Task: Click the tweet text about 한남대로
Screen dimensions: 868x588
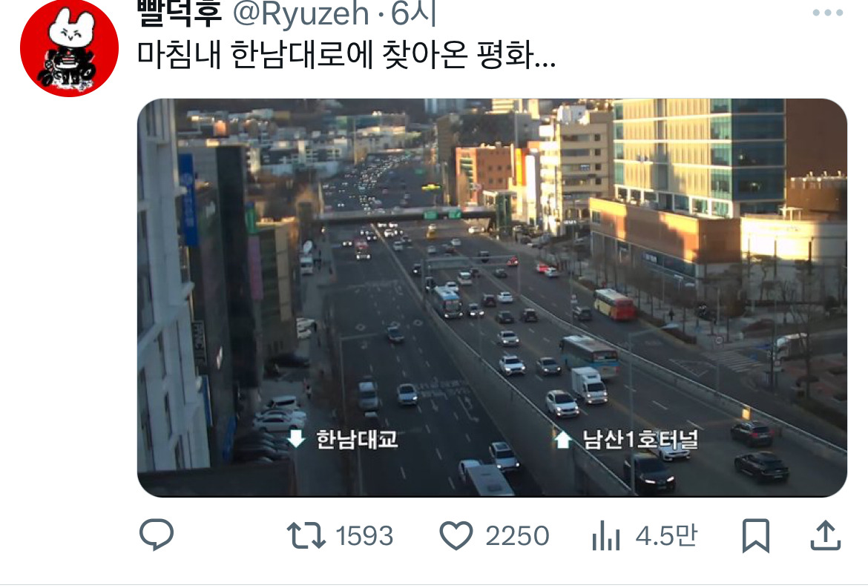Action: tap(346, 55)
